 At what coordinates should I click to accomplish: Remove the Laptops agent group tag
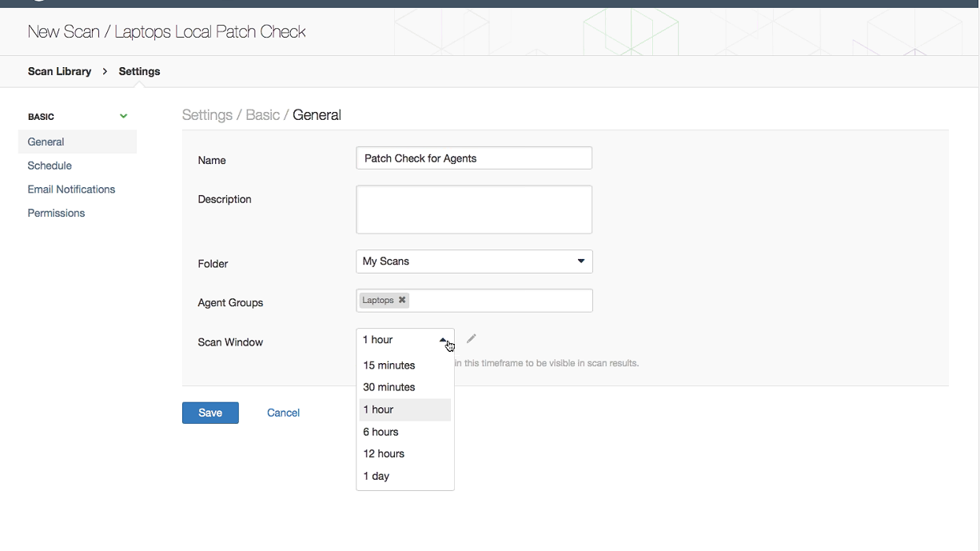402,301
